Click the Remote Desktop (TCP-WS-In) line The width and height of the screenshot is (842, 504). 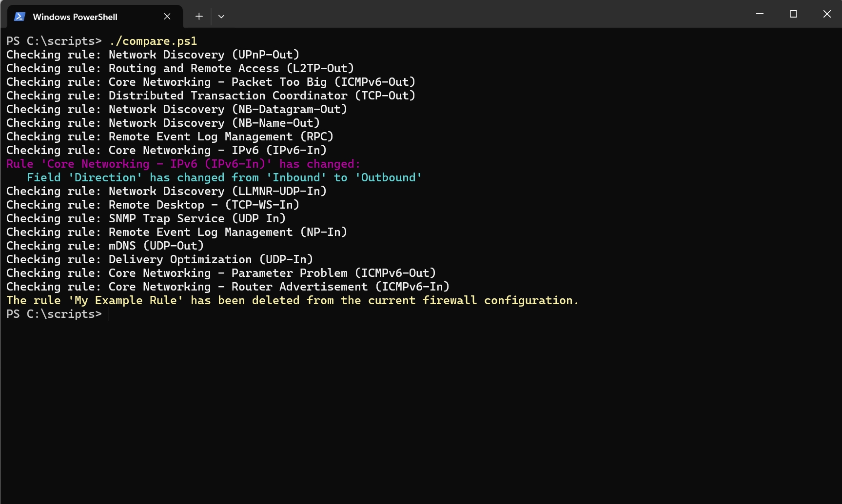point(153,205)
